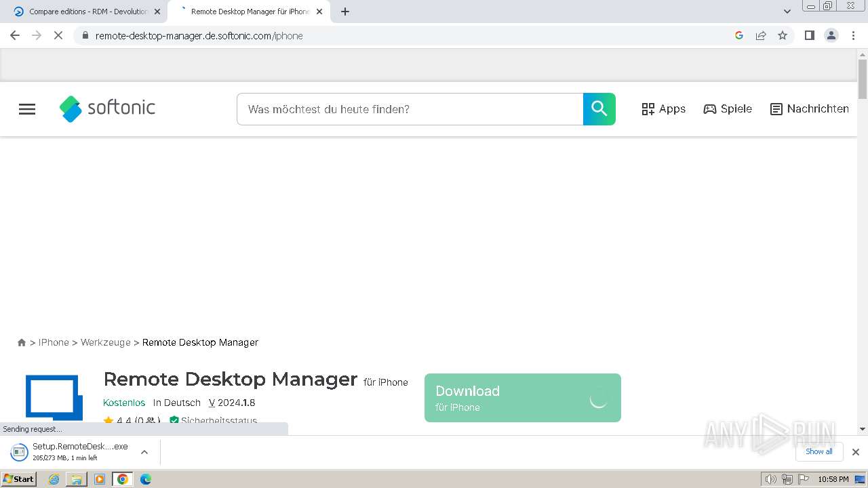The image size is (868, 488).
Task: Open the Chrome profile avatar
Action: point(831,35)
